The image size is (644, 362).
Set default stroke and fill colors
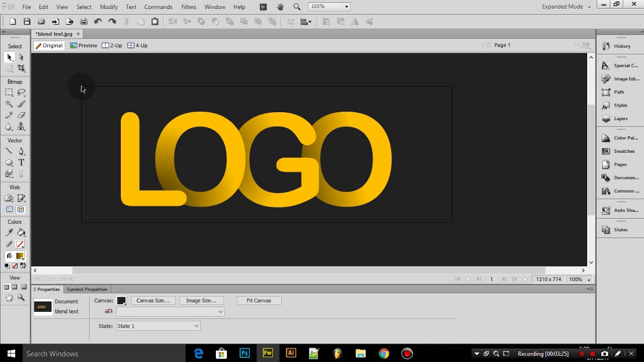coord(7,266)
